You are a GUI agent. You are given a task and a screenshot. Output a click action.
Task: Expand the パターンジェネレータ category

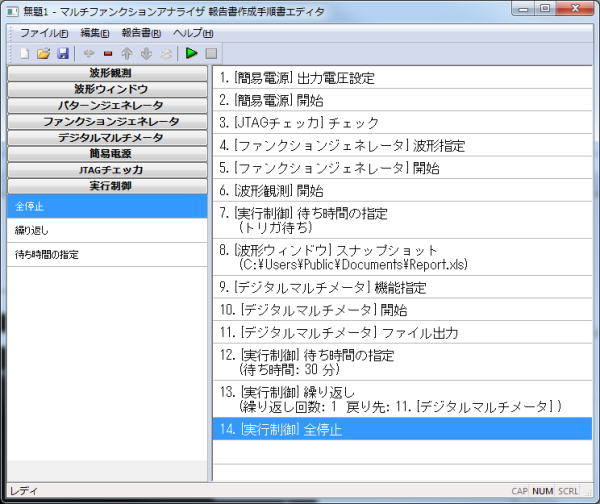point(107,105)
